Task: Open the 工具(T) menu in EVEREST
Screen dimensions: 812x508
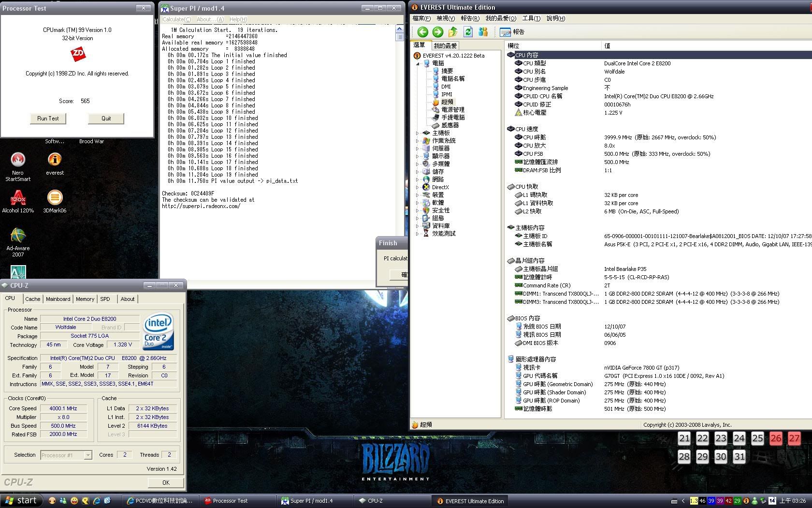Action: point(531,18)
